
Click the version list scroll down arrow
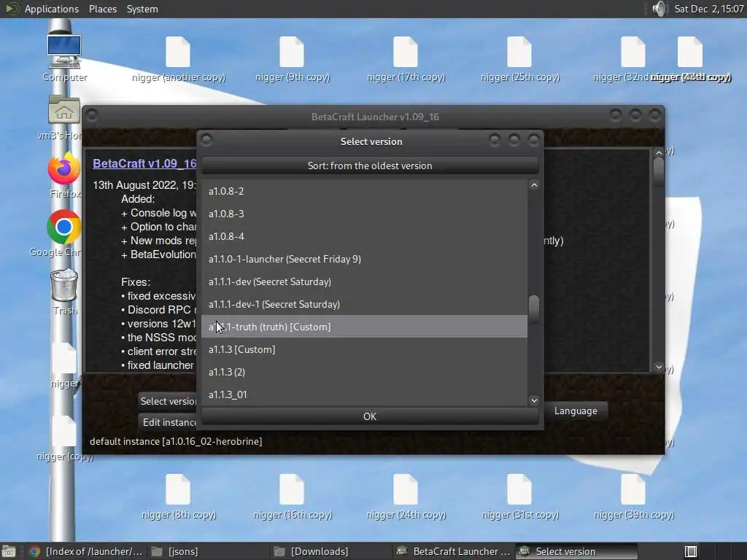534,400
